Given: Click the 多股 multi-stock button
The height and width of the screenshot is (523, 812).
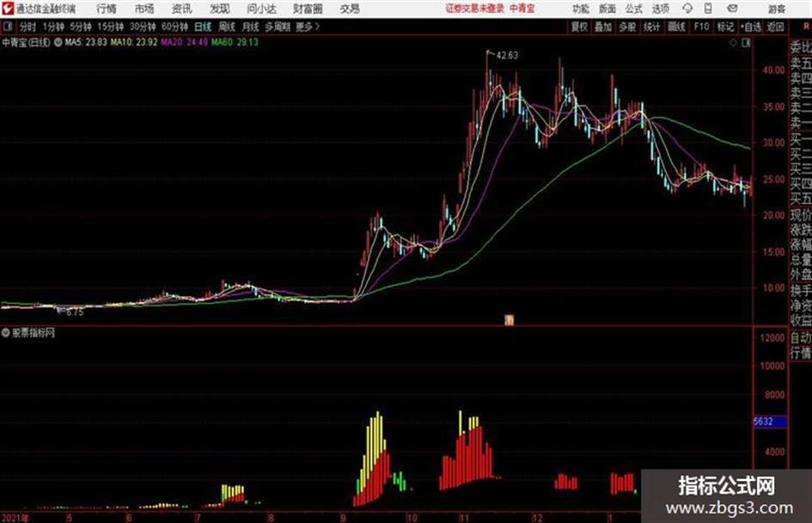Looking at the screenshot, I should click(627, 27).
